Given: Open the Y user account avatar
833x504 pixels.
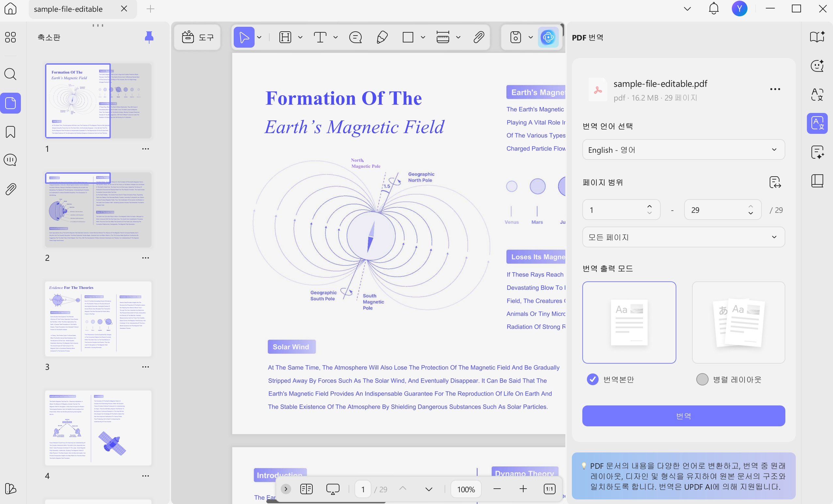Looking at the screenshot, I should coord(740,9).
